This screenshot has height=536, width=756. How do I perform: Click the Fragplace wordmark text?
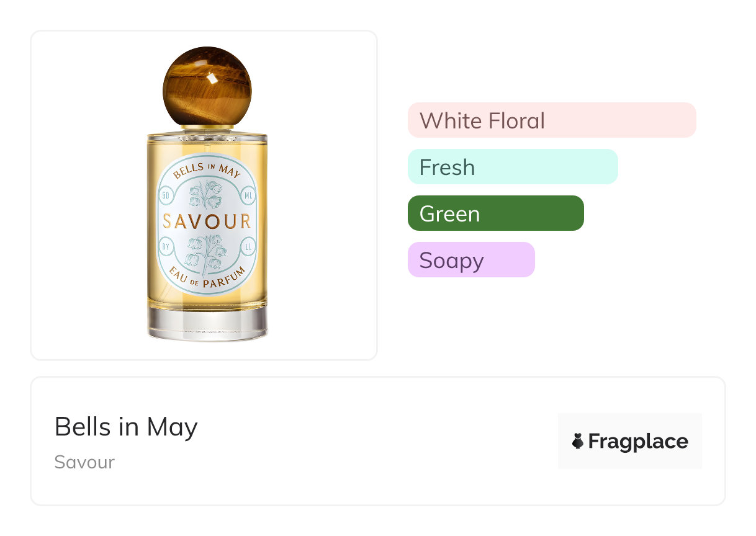(637, 441)
